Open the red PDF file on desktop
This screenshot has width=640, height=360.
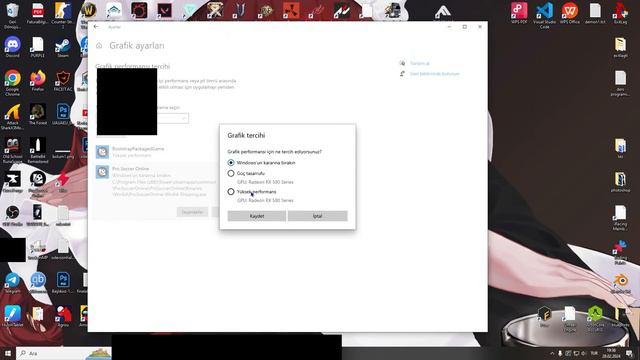(x=38, y=14)
